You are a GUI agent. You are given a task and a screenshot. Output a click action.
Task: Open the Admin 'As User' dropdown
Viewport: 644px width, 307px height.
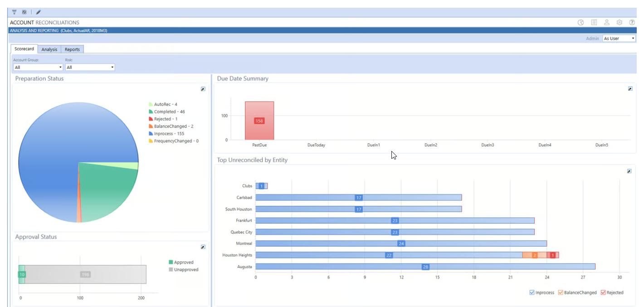point(619,39)
